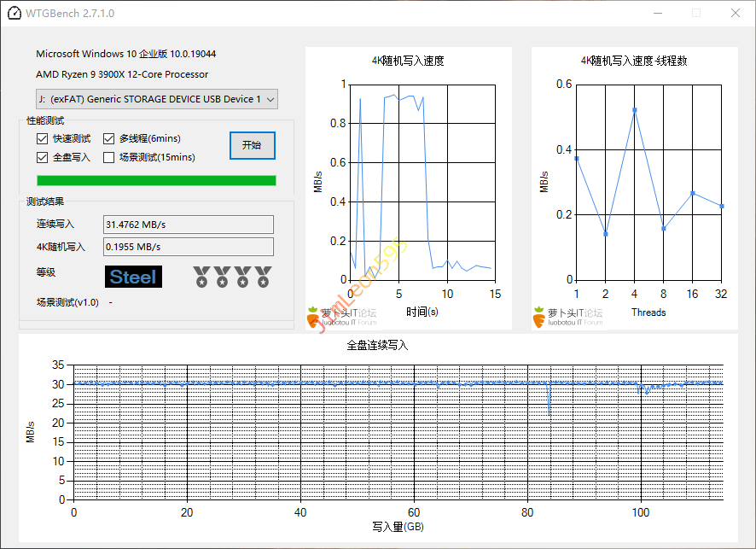The width and height of the screenshot is (756, 549).
Task: Uncheck the 快速测试 checkbox
Action: pos(43,138)
